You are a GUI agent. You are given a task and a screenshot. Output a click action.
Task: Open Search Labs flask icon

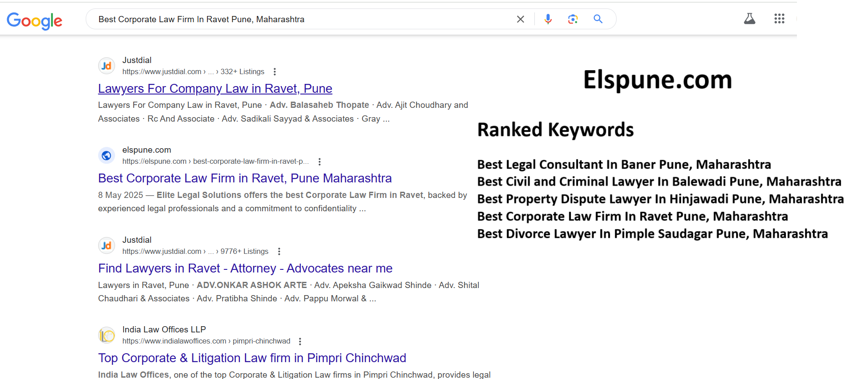[749, 19]
